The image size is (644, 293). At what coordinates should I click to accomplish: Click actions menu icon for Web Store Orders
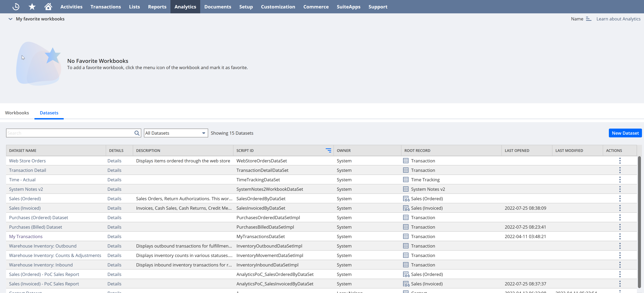[620, 161]
